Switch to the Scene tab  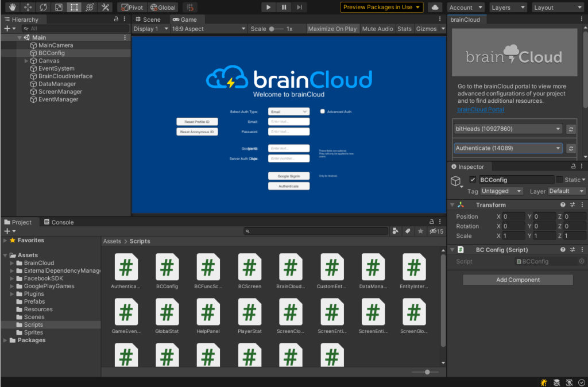coord(148,20)
